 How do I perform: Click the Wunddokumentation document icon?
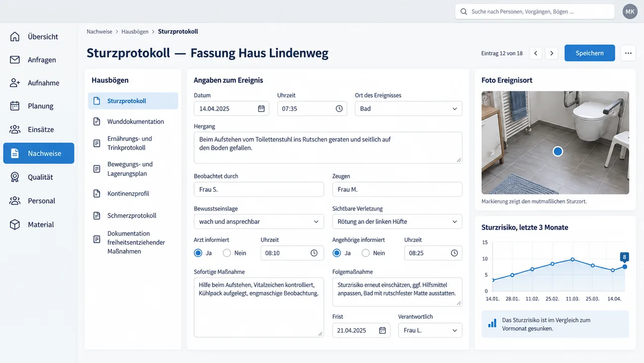(x=97, y=121)
